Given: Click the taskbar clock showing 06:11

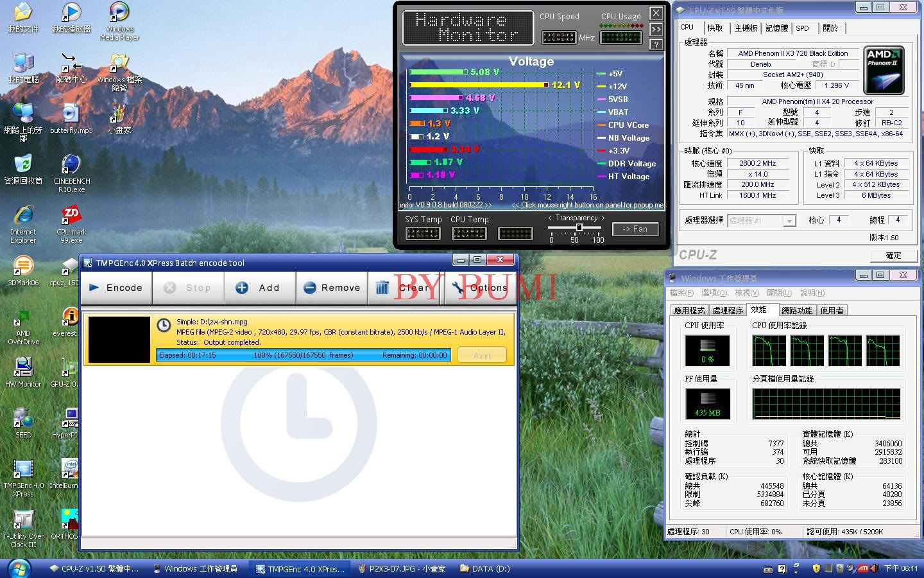Looking at the screenshot, I should tap(901, 568).
